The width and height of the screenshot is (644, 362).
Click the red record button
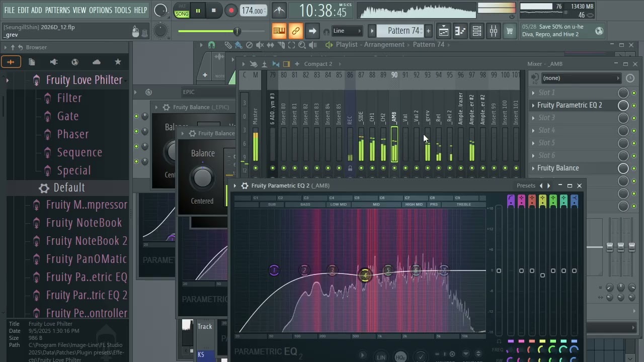click(231, 11)
